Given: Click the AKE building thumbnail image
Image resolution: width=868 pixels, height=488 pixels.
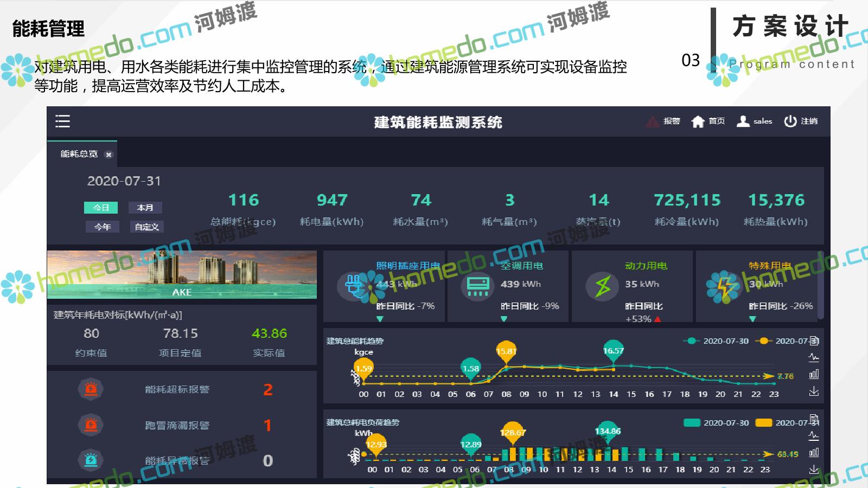Looking at the screenshot, I should pos(182,274).
